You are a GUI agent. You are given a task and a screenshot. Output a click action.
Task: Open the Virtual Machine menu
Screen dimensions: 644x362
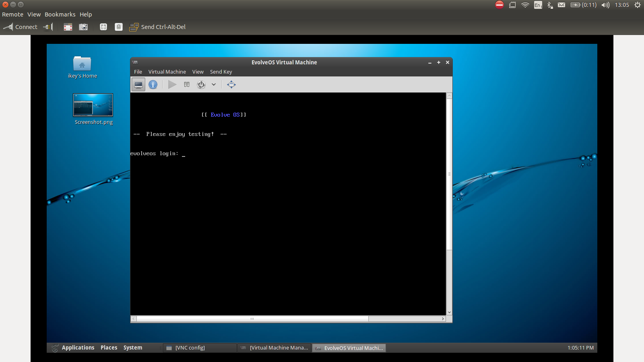click(x=167, y=72)
